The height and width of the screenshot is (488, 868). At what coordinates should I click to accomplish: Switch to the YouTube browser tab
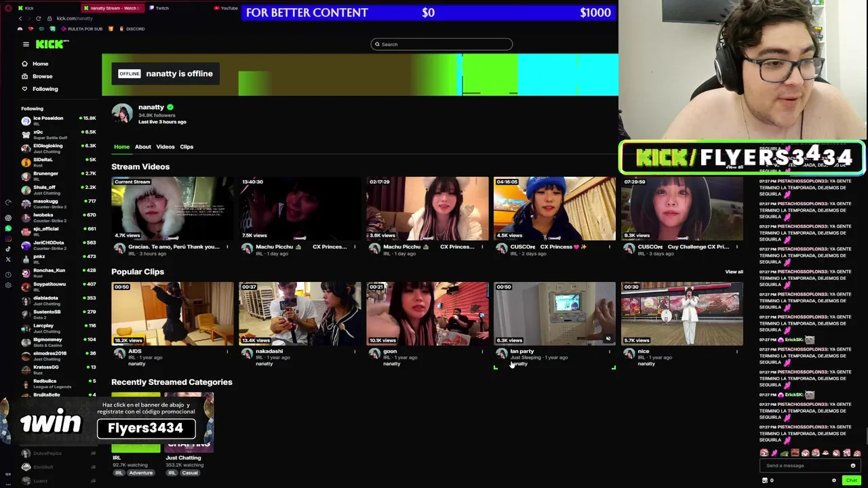click(x=226, y=8)
